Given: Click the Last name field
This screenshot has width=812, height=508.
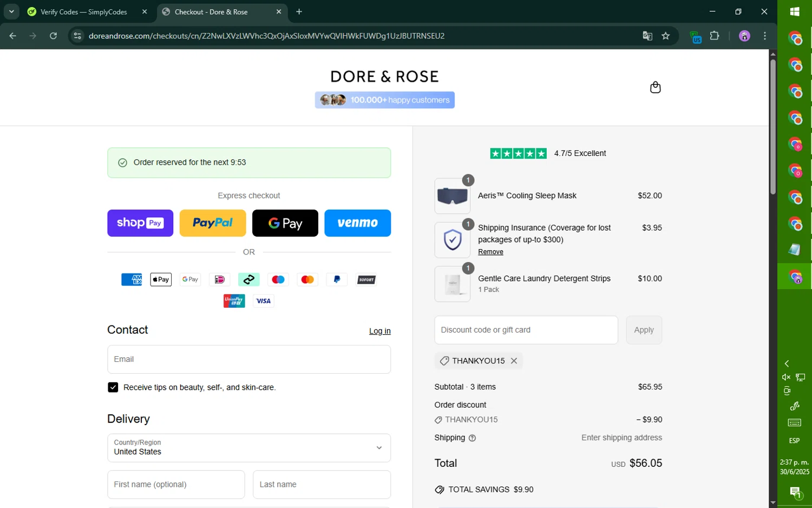Looking at the screenshot, I should (322, 484).
